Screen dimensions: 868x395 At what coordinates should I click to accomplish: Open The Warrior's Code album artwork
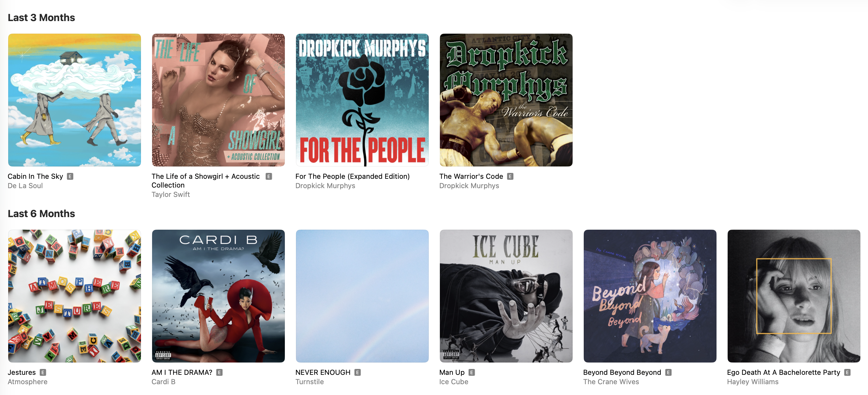[x=506, y=100]
